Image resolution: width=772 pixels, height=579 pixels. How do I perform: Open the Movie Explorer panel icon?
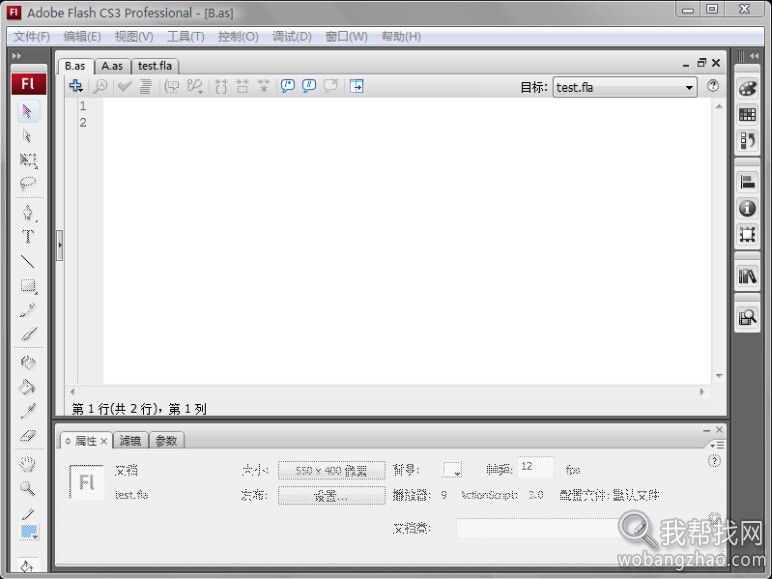tap(747, 318)
